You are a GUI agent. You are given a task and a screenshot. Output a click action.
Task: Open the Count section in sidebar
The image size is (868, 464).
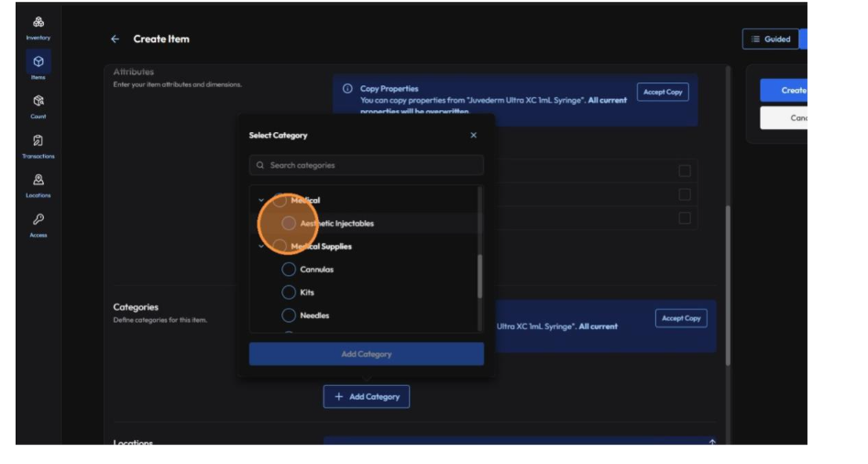38,107
